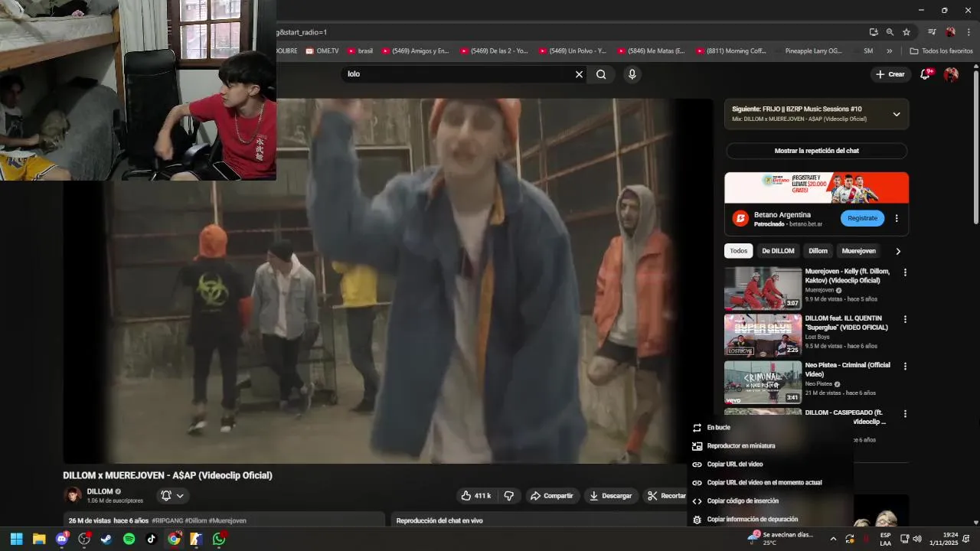This screenshot has height=551, width=980.
Task: Click the Regístrate ad button
Action: [x=862, y=218]
